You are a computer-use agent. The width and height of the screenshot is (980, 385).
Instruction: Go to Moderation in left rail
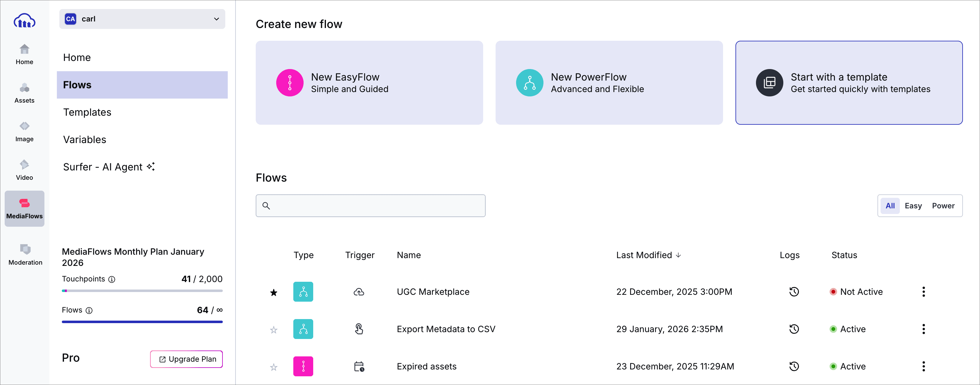point(25,254)
